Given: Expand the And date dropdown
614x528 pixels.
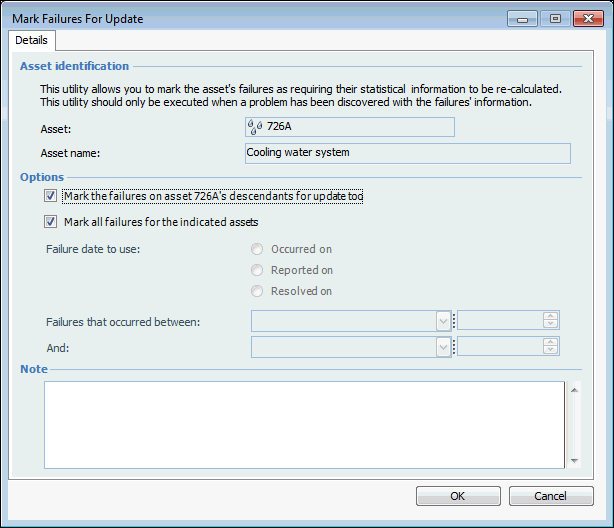Looking at the screenshot, I should [x=443, y=346].
